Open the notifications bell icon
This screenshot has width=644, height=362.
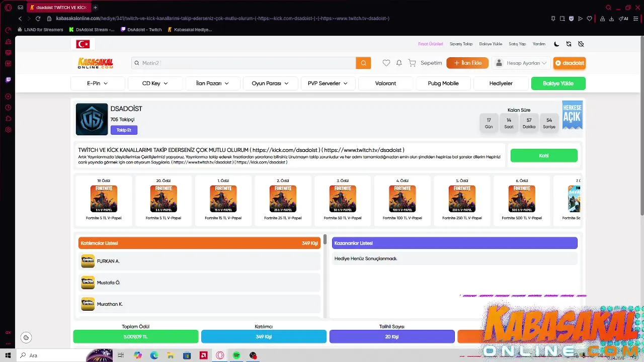click(x=399, y=63)
